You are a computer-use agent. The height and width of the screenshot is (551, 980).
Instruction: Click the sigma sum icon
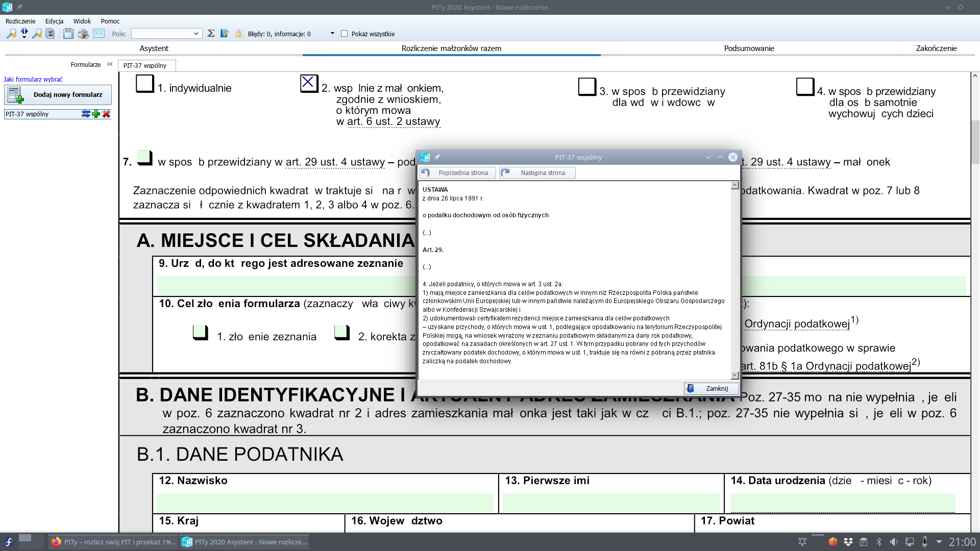[211, 34]
